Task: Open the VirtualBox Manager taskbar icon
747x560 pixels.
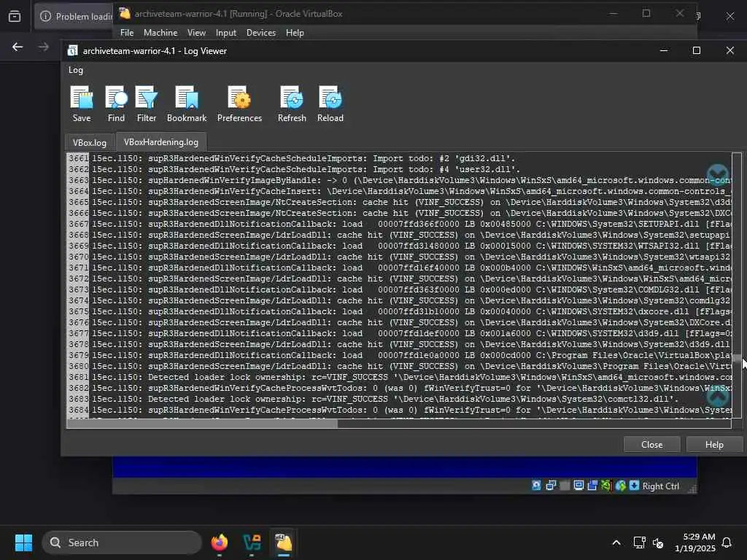Action: tap(252, 542)
